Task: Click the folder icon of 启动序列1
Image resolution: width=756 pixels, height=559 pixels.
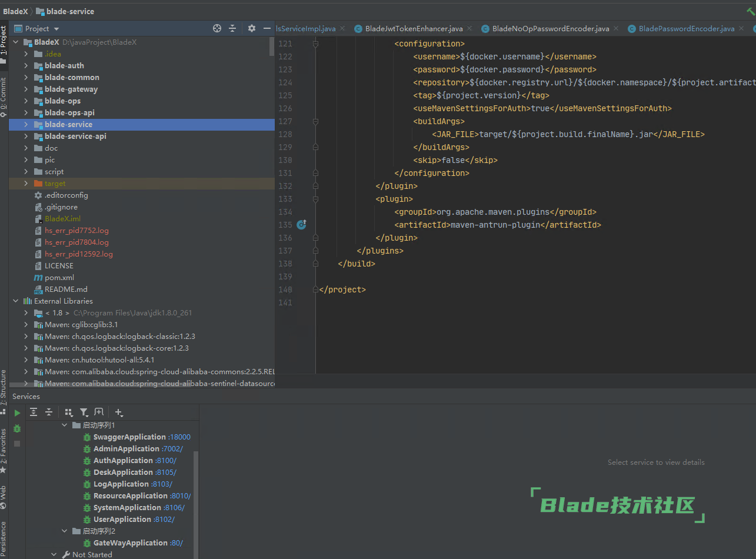Action: click(x=76, y=425)
